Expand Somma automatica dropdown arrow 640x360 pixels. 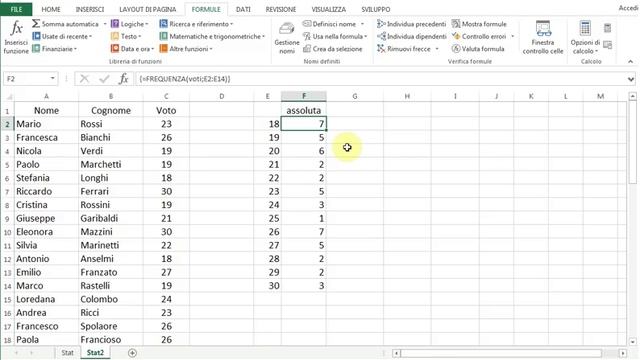[104, 24]
